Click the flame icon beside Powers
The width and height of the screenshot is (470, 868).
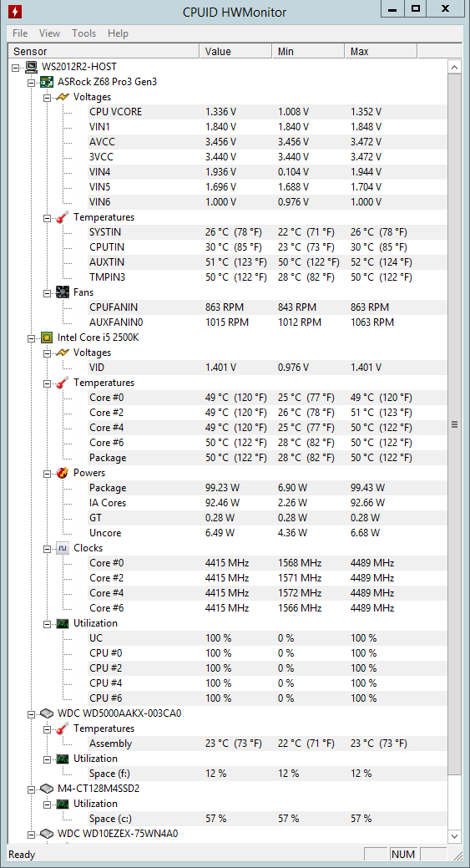click(63, 473)
